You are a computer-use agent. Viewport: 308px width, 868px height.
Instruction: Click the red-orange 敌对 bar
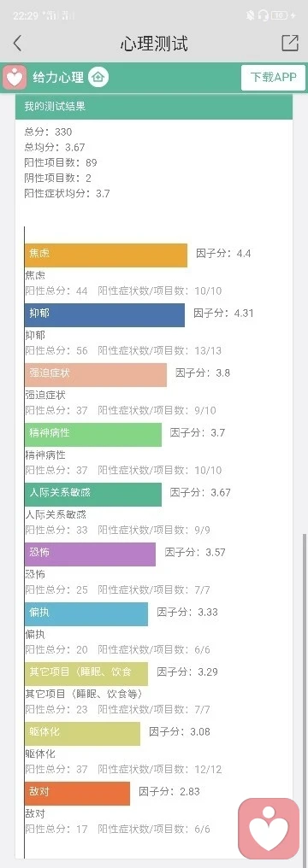77,794
